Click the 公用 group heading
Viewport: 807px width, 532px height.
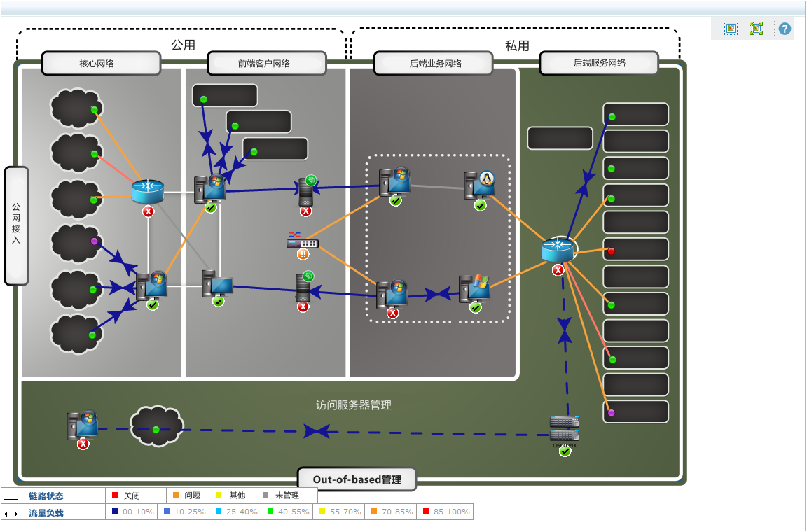coord(184,45)
